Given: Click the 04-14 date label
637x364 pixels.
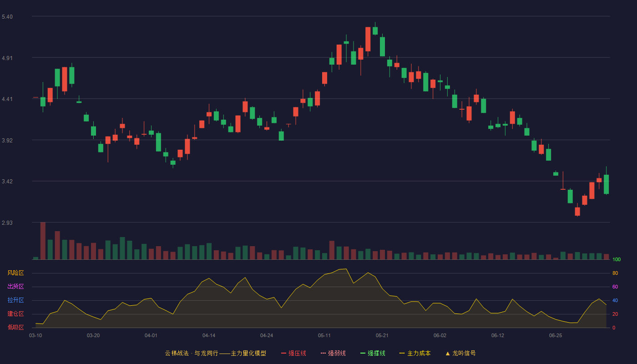Looking at the screenshot, I should coord(209,335).
